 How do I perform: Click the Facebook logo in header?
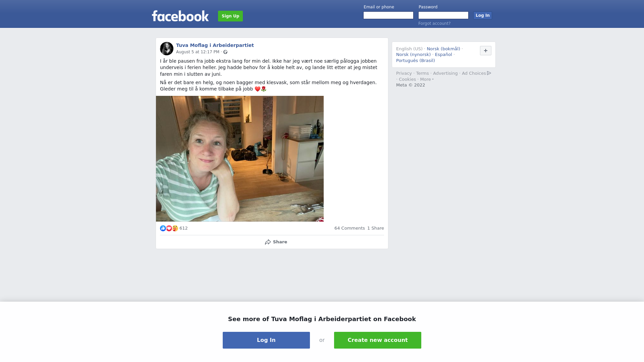coord(180,16)
